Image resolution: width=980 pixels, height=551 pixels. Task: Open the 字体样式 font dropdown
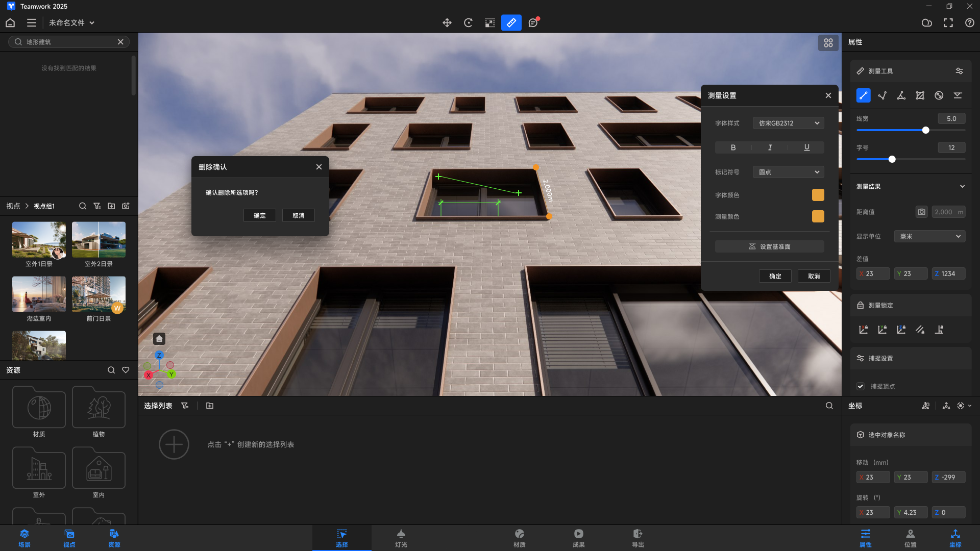coord(788,123)
